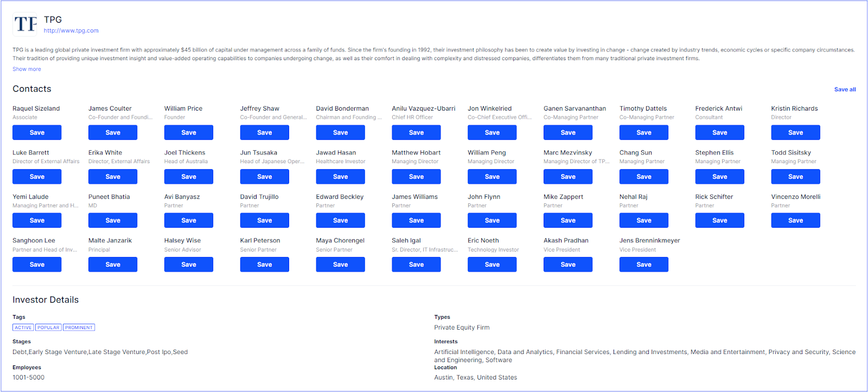Viewport: 868px width, 392px height.
Task: Choose the PROMINENT tag
Action: (79, 327)
